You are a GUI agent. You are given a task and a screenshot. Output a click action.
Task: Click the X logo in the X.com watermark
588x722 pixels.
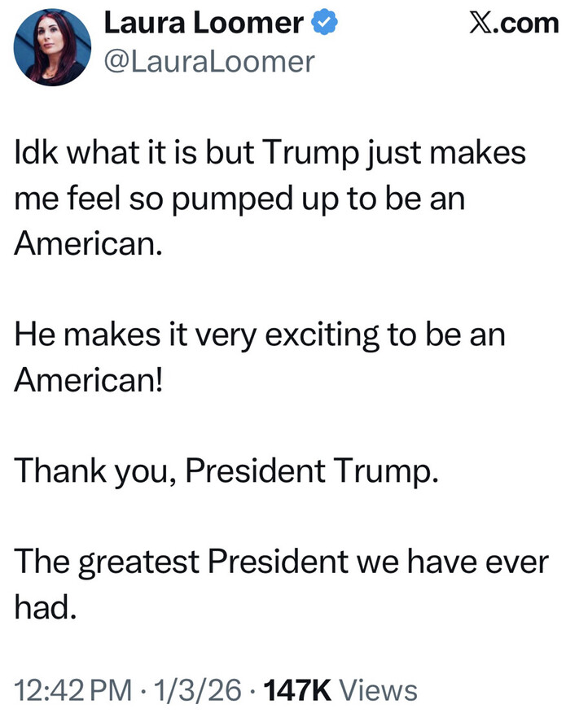pyautogui.click(x=484, y=23)
